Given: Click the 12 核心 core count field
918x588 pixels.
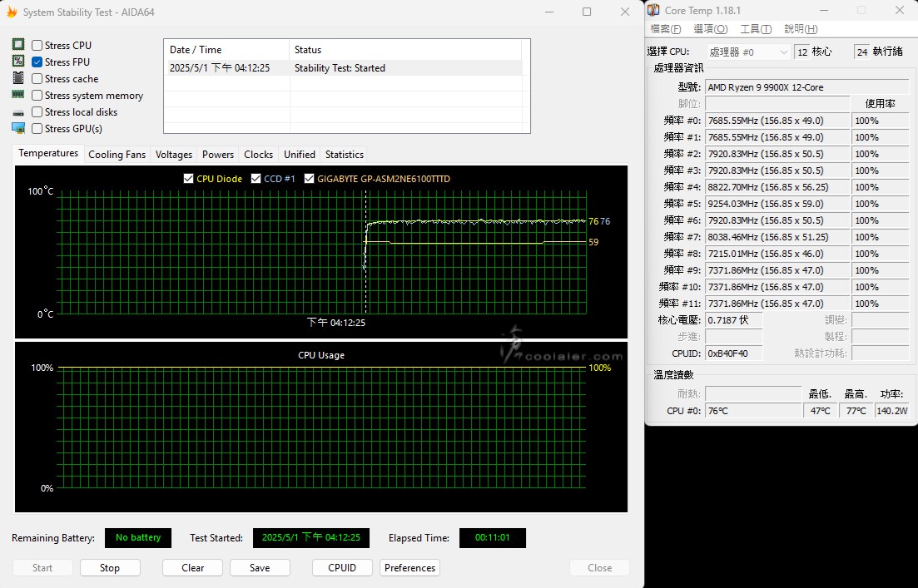Looking at the screenshot, I should coord(802,52).
